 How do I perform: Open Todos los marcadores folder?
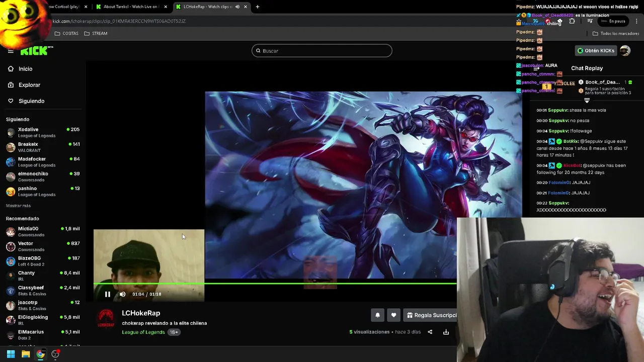pyautogui.click(x=616, y=33)
